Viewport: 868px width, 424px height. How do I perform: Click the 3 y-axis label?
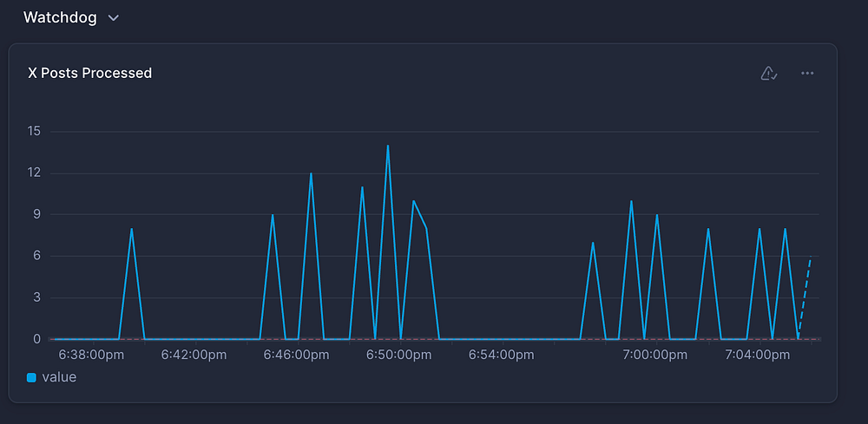(37, 297)
